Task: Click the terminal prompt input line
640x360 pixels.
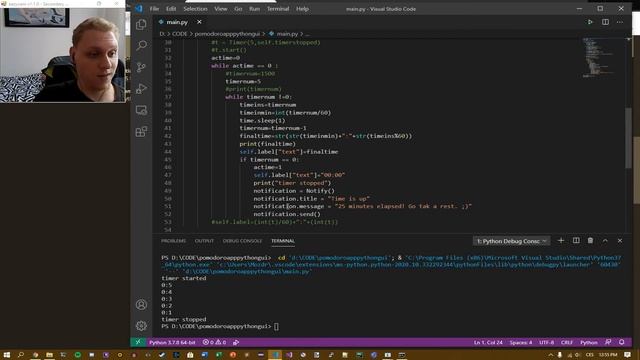Action: (x=220, y=326)
